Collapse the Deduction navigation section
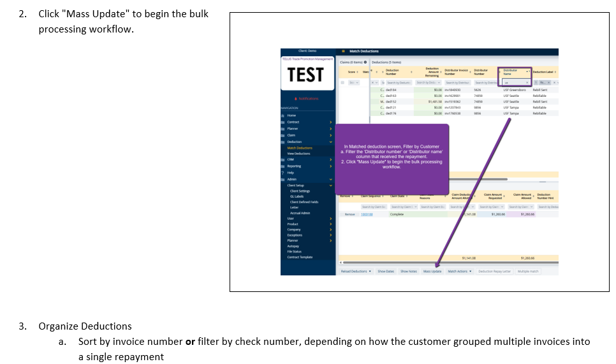Viewport: 616px width, 364px height. (330, 142)
